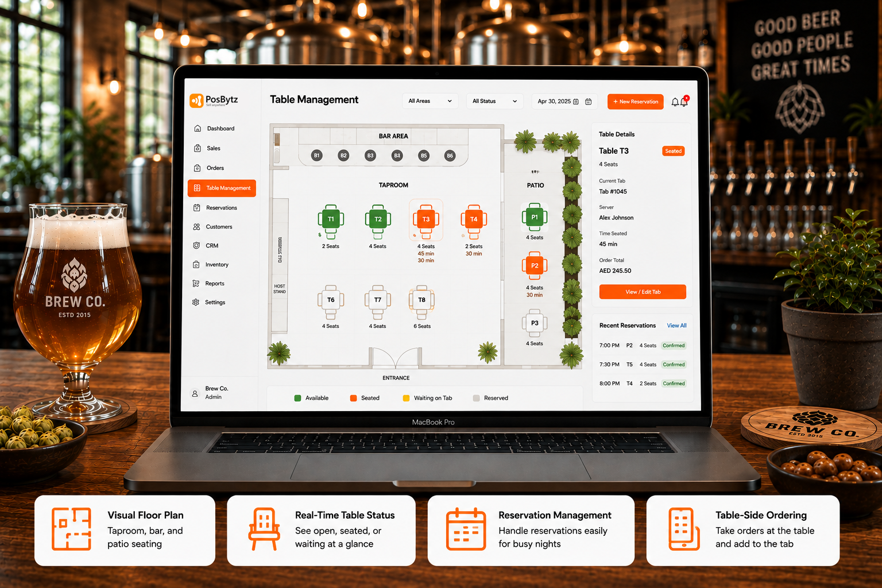882x588 pixels.
Task: Select bar seat B1
Action: pyautogui.click(x=316, y=156)
